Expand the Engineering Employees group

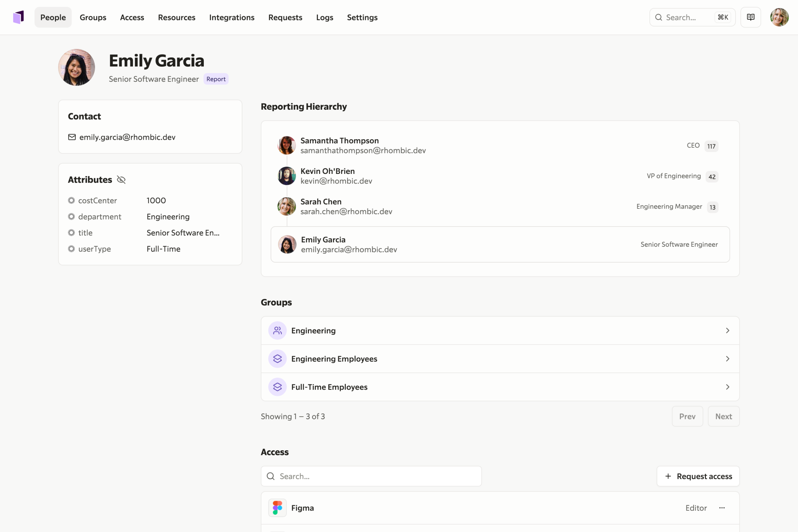727,359
